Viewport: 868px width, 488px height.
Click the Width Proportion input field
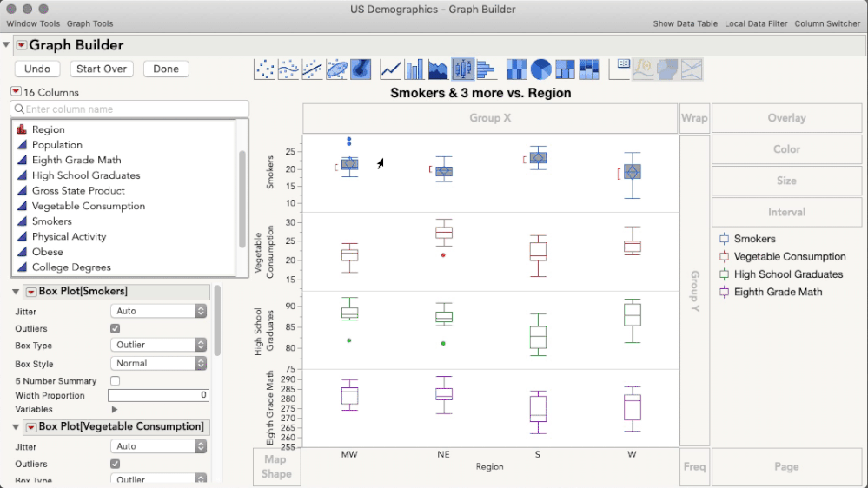(x=158, y=395)
